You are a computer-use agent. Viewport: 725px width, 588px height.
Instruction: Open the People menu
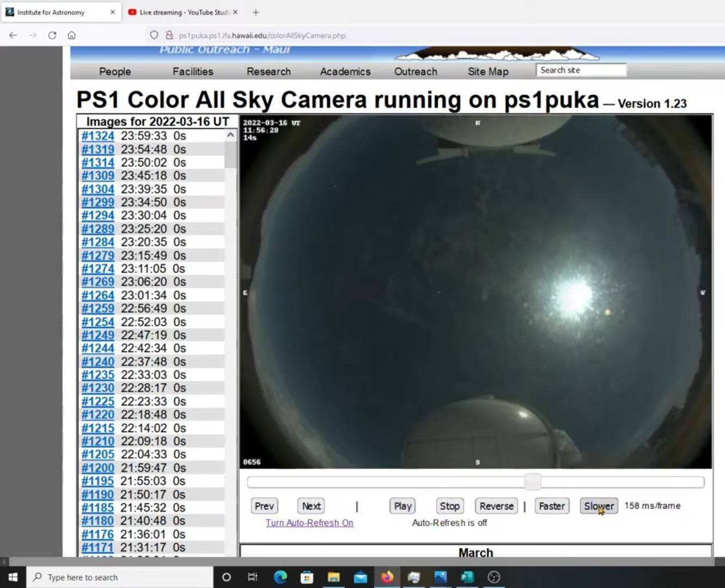[115, 71]
